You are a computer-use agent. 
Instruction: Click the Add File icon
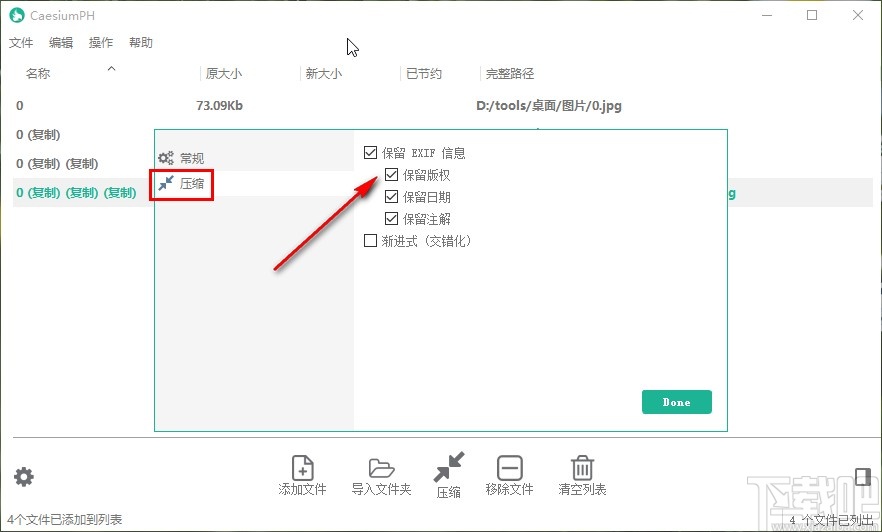click(303, 468)
